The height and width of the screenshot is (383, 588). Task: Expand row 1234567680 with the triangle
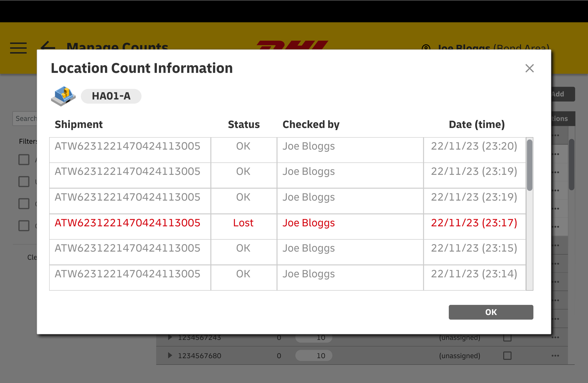170,355
